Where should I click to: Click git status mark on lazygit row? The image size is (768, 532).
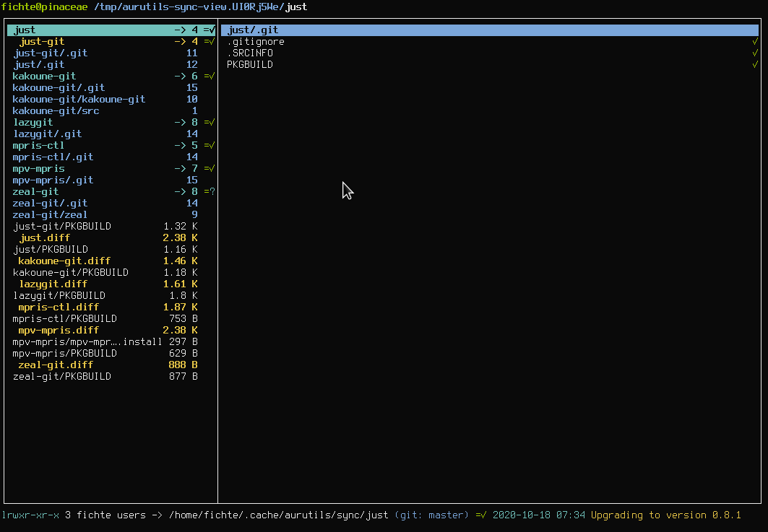point(210,123)
